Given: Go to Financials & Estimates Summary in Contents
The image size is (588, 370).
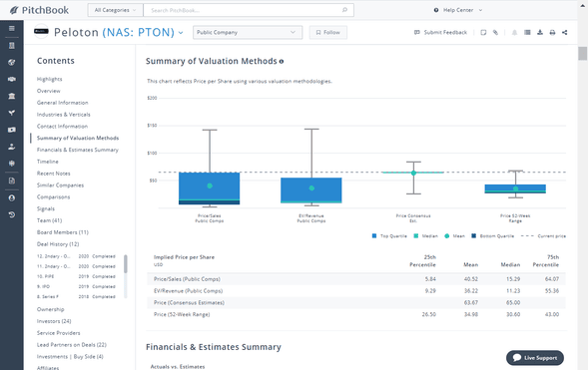Looking at the screenshot, I should (78, 150).
